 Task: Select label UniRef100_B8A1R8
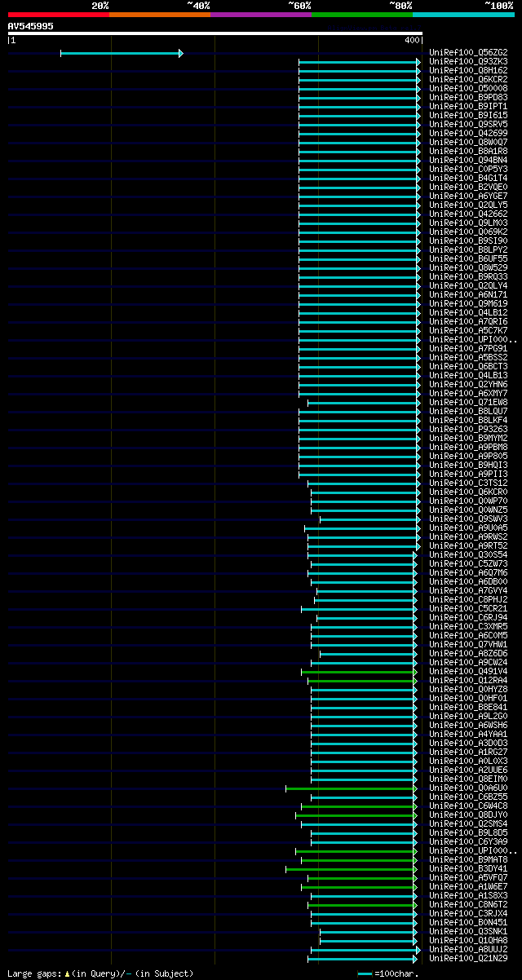click(x=468, y=152)
